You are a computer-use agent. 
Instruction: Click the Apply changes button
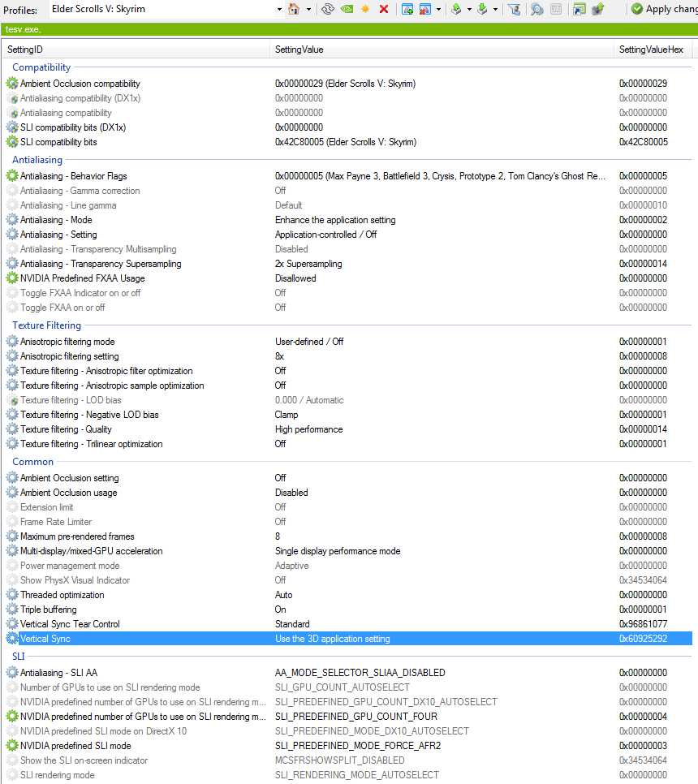pos(665,9)
